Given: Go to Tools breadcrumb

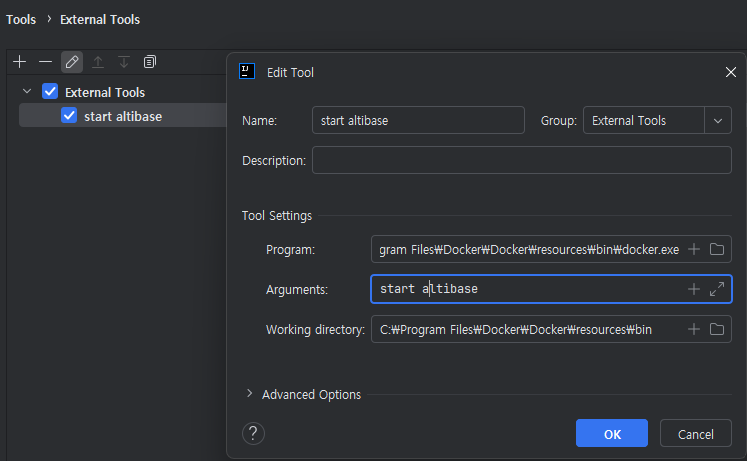Looking at the screenshot, I should click(x=21, y=19).
